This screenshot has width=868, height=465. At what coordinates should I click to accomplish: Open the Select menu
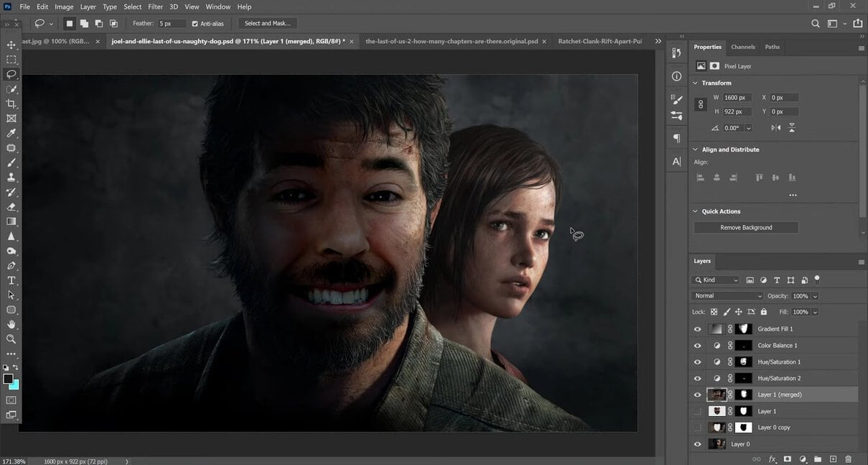[133, 6]
